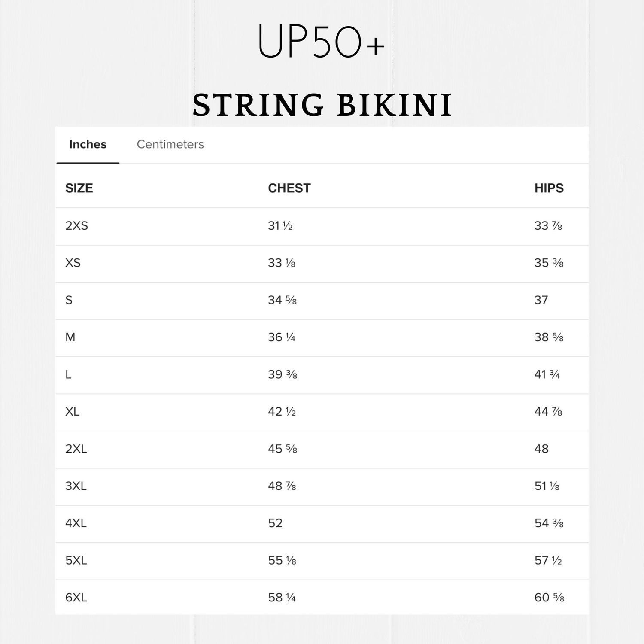Click the 2XL hips value 48

541,449
